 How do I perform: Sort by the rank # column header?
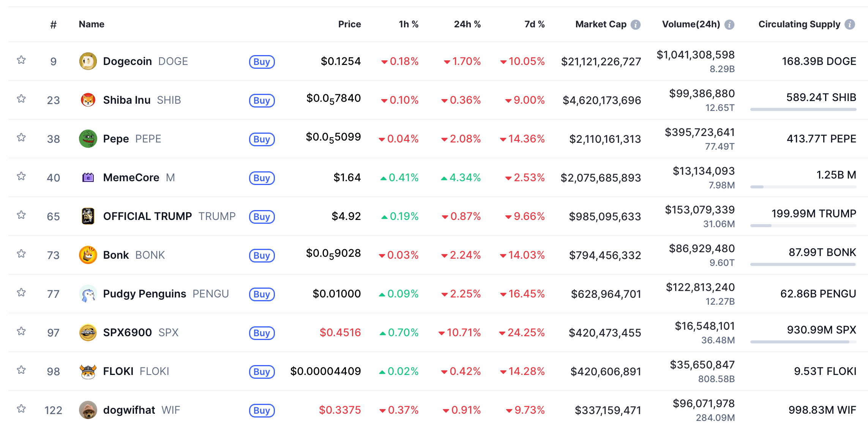[x=54, y=25]
